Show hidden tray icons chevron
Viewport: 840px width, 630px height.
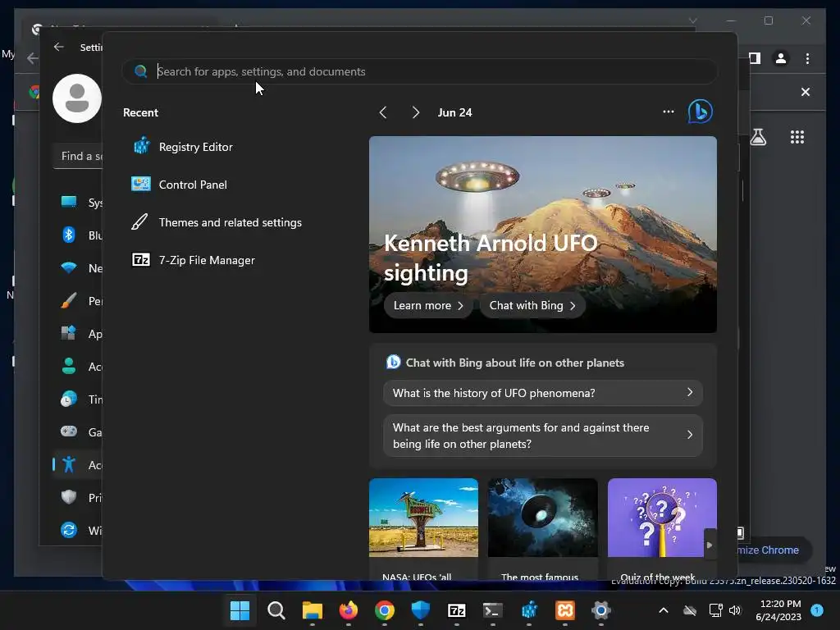(x=663, y=610)
